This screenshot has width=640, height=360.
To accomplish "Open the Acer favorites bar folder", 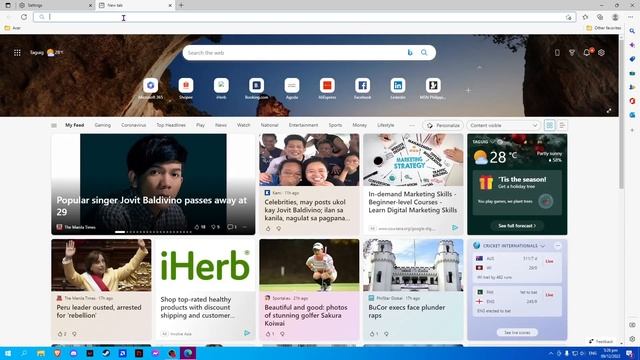I will click(x=12, y=28).
